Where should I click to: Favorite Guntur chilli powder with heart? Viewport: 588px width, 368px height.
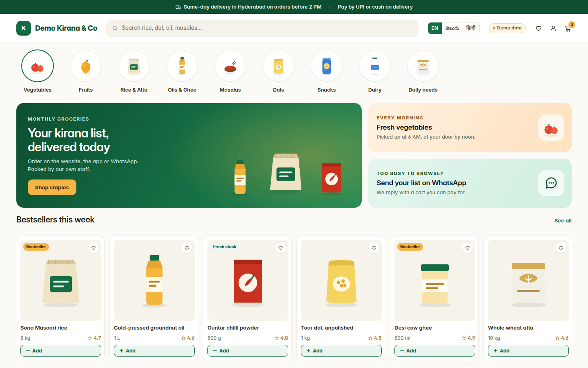[x=281, y=248]
